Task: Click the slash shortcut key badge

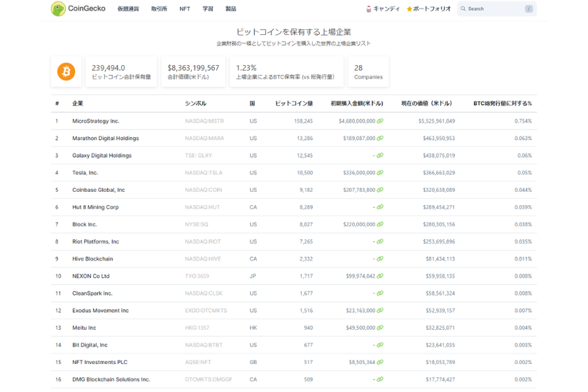Action: (x=528, y=8)
